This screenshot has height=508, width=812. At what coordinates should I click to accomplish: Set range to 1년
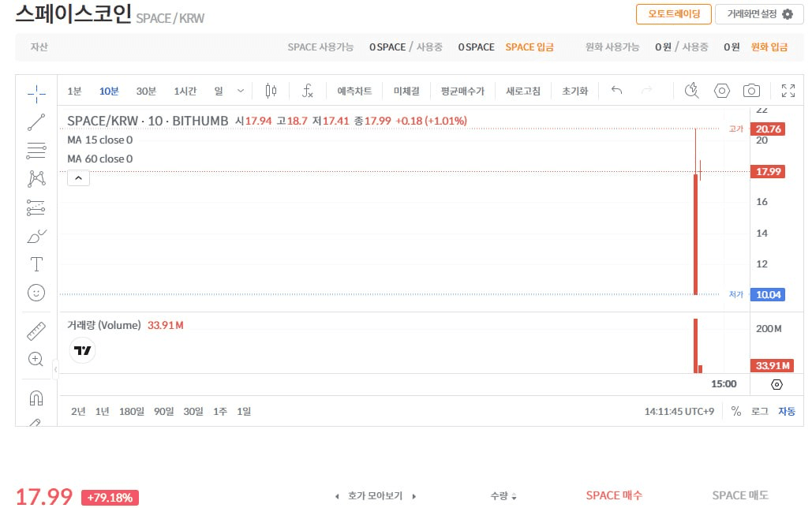102,411
